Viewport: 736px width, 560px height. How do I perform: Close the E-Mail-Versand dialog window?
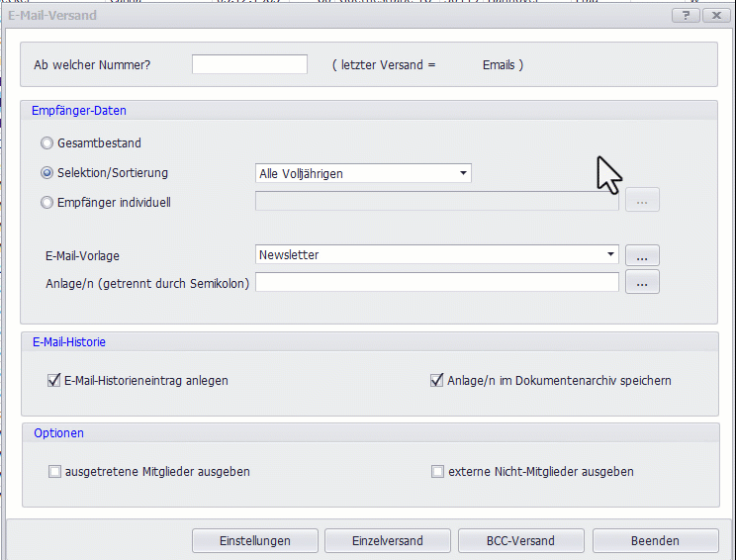[x=712, y=17]
